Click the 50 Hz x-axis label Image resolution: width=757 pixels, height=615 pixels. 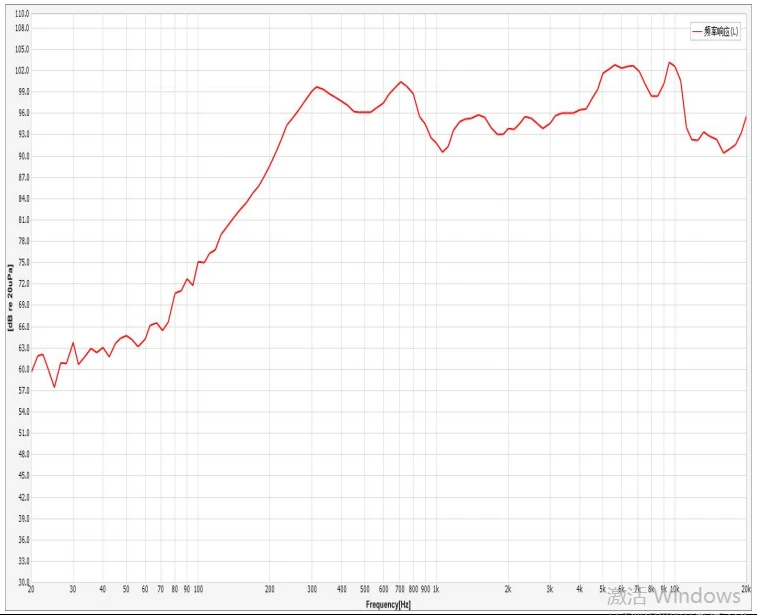[126, 589]
